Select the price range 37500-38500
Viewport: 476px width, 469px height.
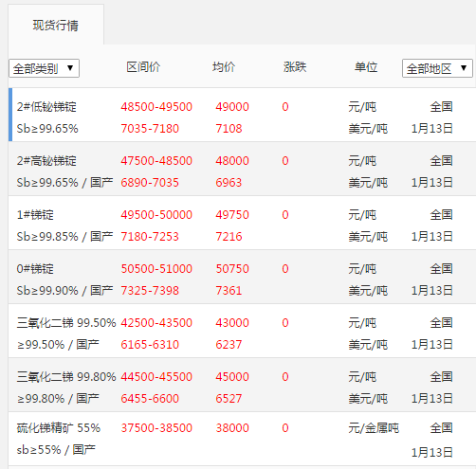[156, 428]
